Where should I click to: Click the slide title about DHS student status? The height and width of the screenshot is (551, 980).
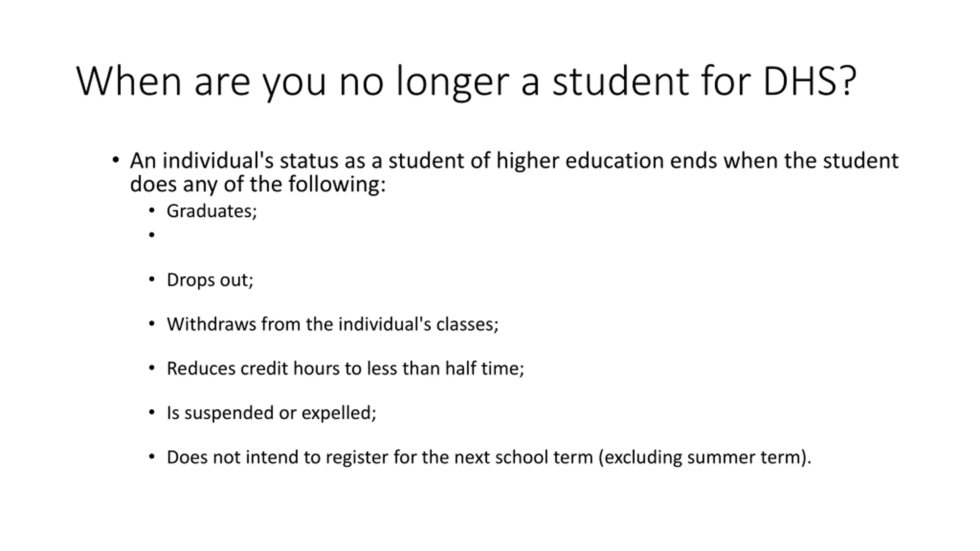click(466, 82)
